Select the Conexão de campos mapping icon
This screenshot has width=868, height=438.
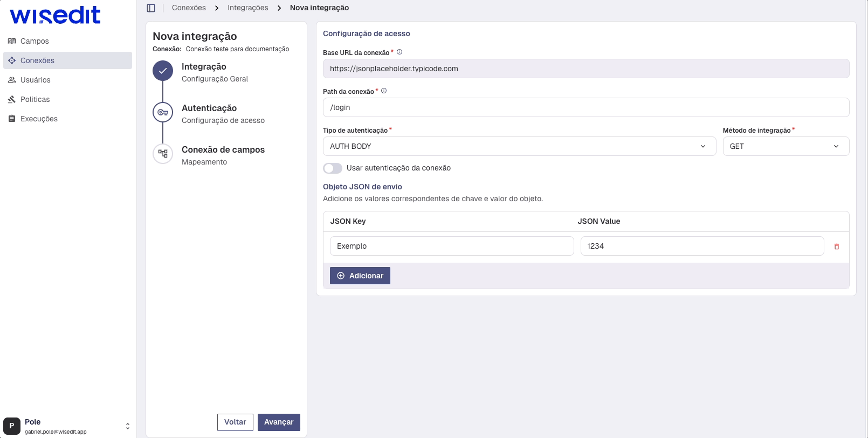pyautogui.click(x=163, y=154)
